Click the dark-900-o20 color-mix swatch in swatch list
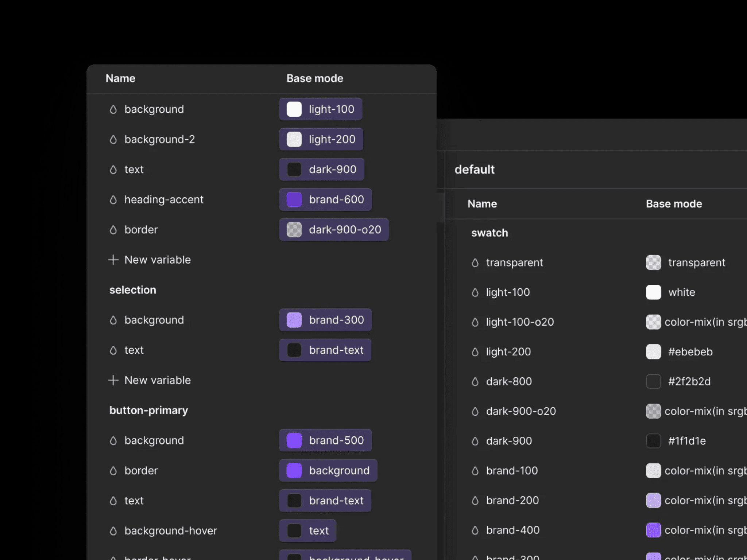 (653, 411)
